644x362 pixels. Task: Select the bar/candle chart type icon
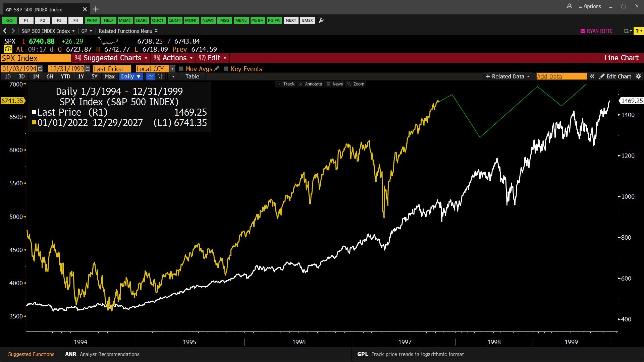[x=161, y=76]
